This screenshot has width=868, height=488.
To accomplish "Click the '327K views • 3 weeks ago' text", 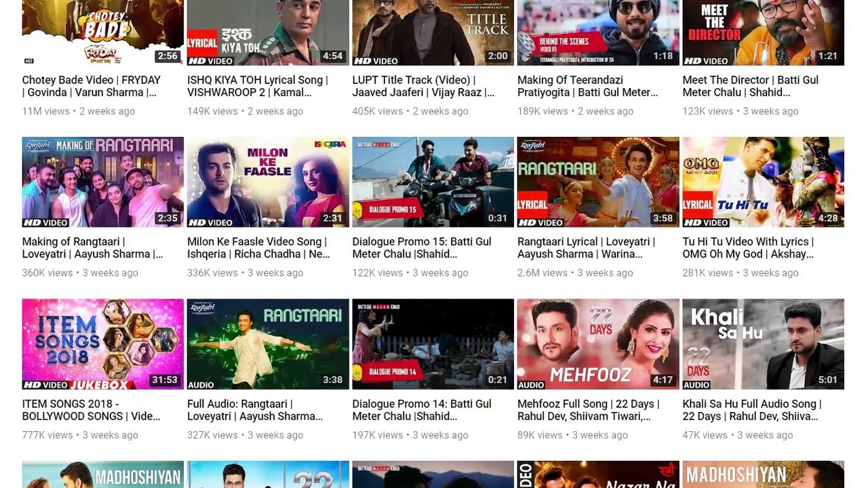I will (245, 435).
